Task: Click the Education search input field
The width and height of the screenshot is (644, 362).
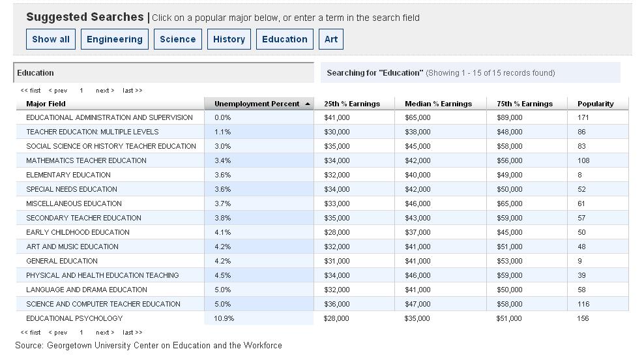Action: coord(164,73)
